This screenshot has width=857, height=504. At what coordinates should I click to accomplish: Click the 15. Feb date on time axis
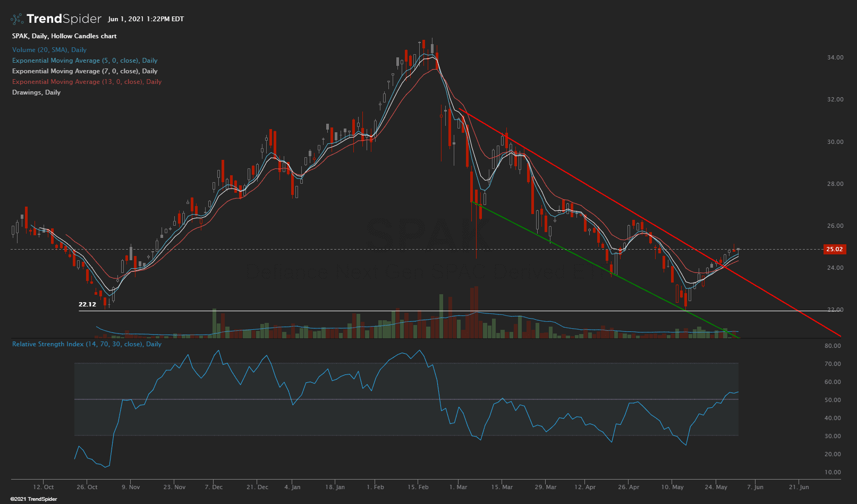coord(418,487)
